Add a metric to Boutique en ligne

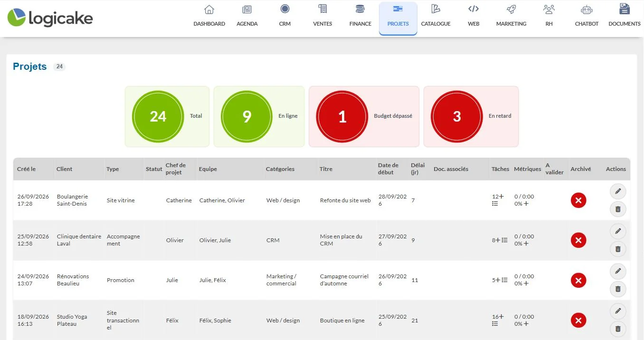coord(526,324)
